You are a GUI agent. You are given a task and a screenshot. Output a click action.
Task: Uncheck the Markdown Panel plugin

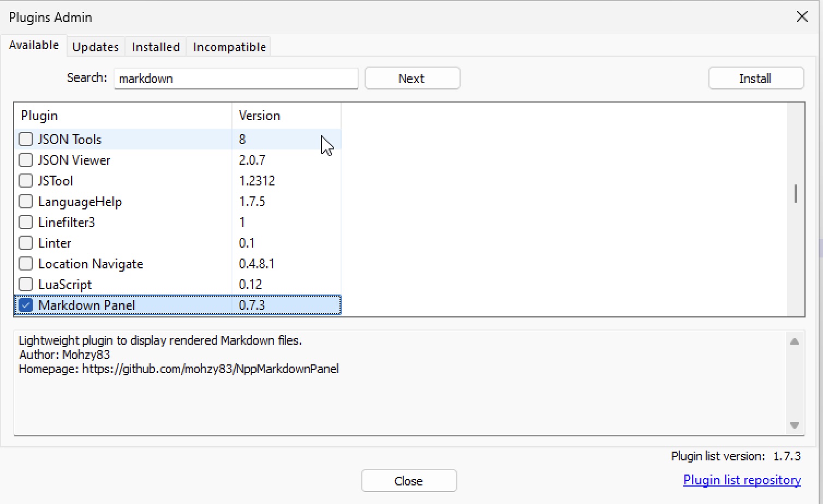click(25, 305)
